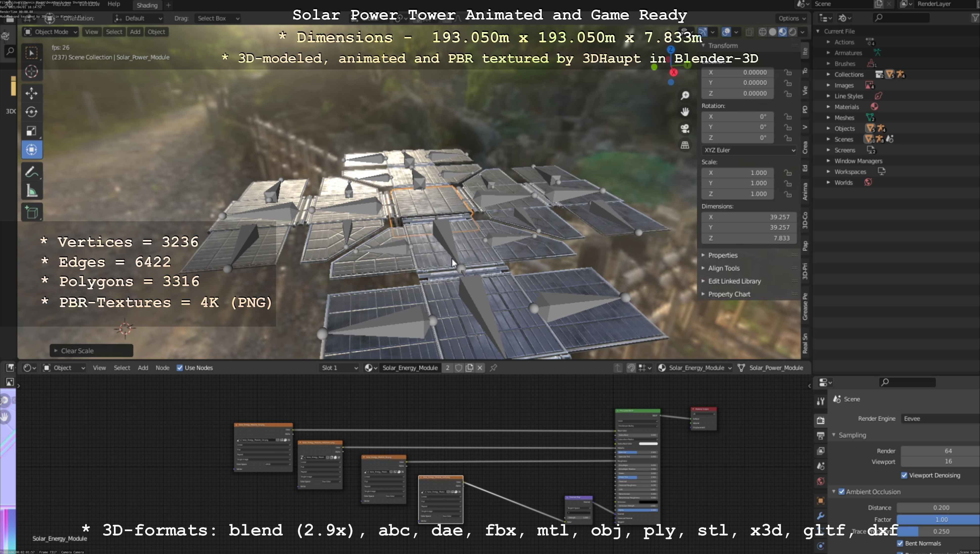Click the pan hand viewport icon

pos(685,112)
